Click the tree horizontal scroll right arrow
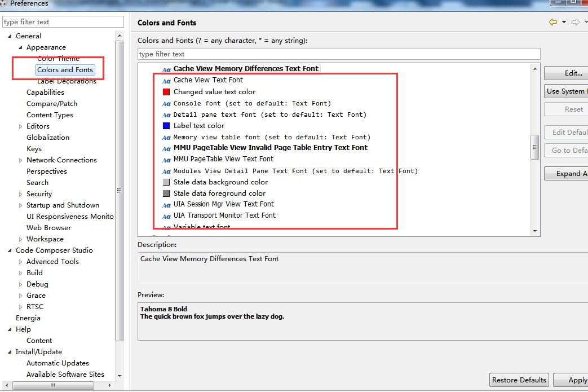 109,385
